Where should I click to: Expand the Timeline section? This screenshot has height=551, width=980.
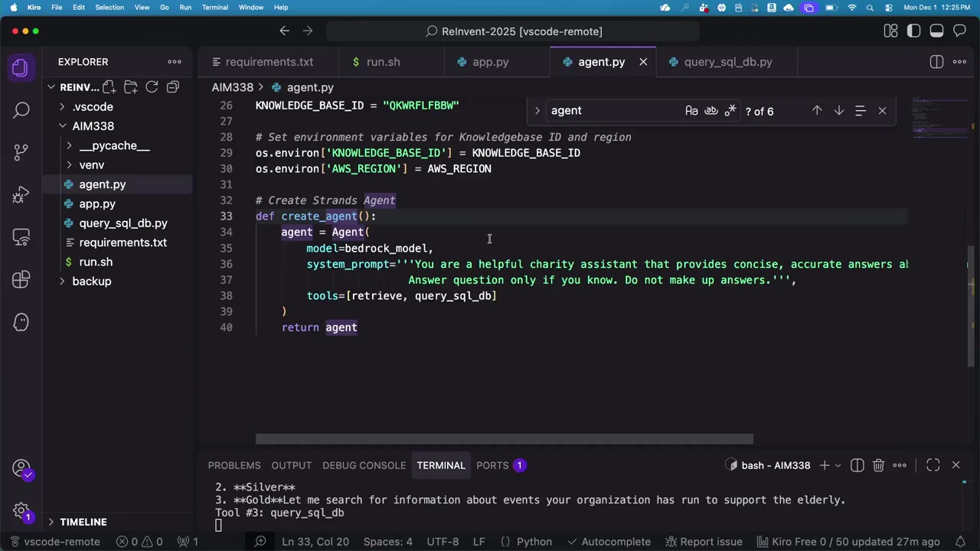[83, 522]
